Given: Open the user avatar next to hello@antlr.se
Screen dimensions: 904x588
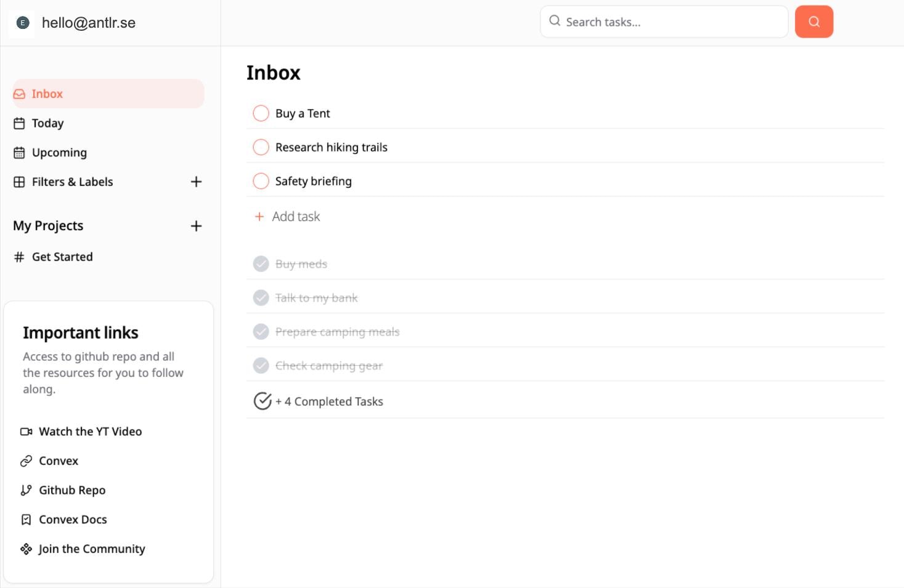Looking at the screenshot, I should tap(23, 23).
